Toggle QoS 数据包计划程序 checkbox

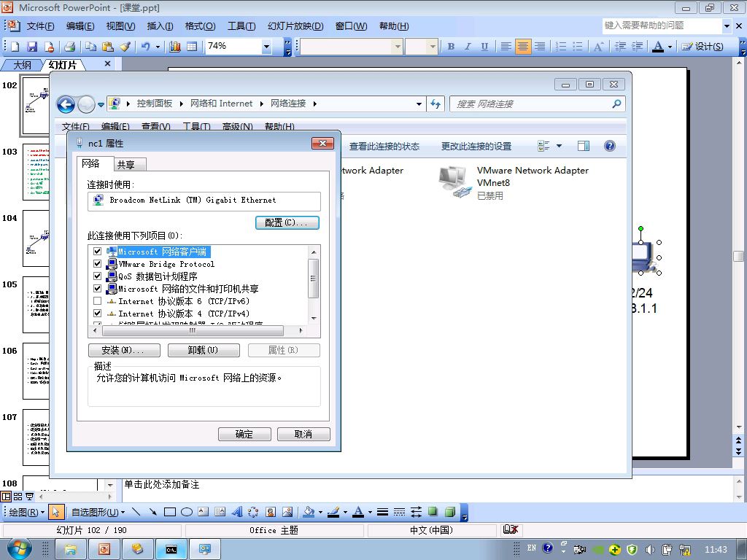[97, 276]
